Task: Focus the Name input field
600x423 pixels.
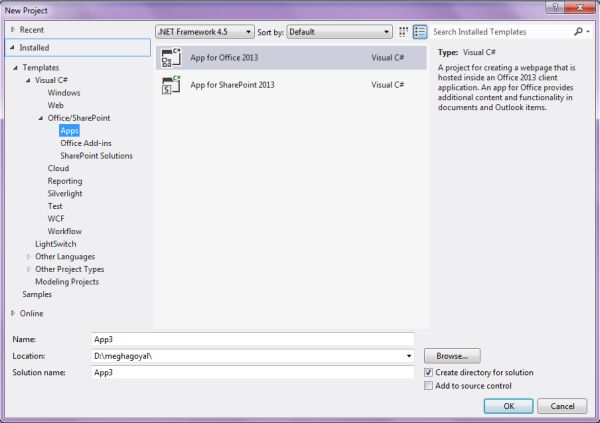Action: point(253,340)
